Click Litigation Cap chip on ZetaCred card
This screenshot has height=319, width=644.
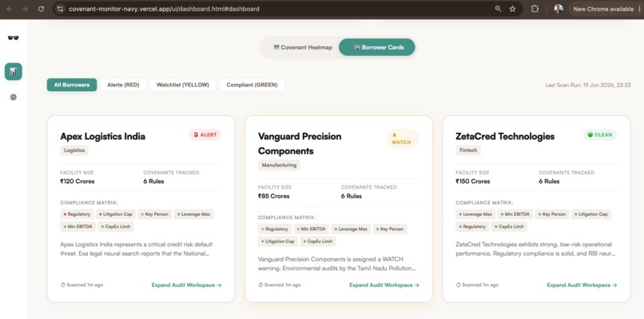[591, 214]
